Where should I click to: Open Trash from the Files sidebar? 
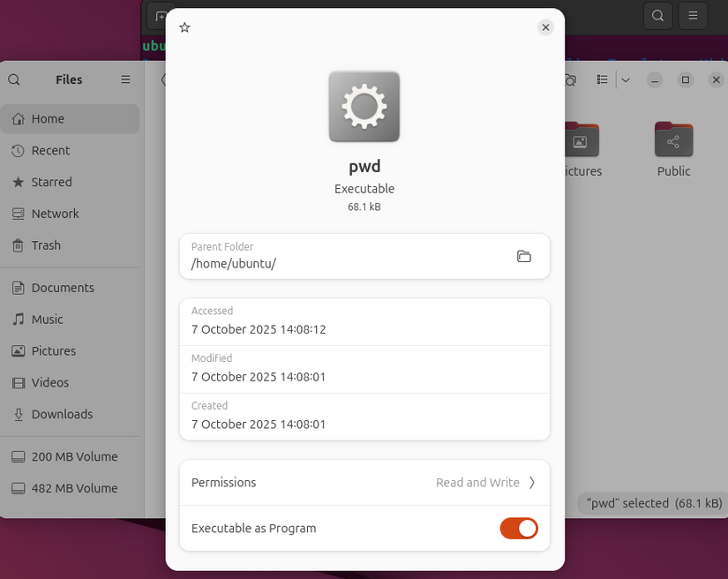tap(47, 244)
